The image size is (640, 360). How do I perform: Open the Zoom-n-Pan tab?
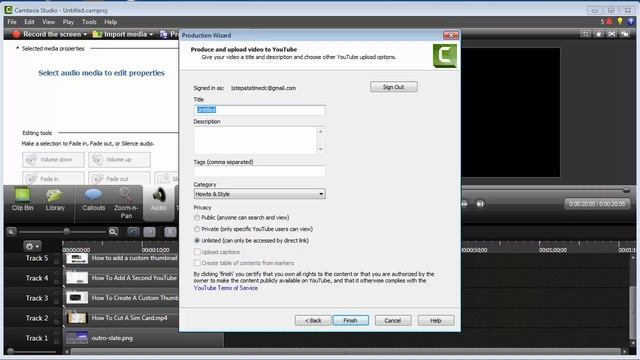click(126, 203)
